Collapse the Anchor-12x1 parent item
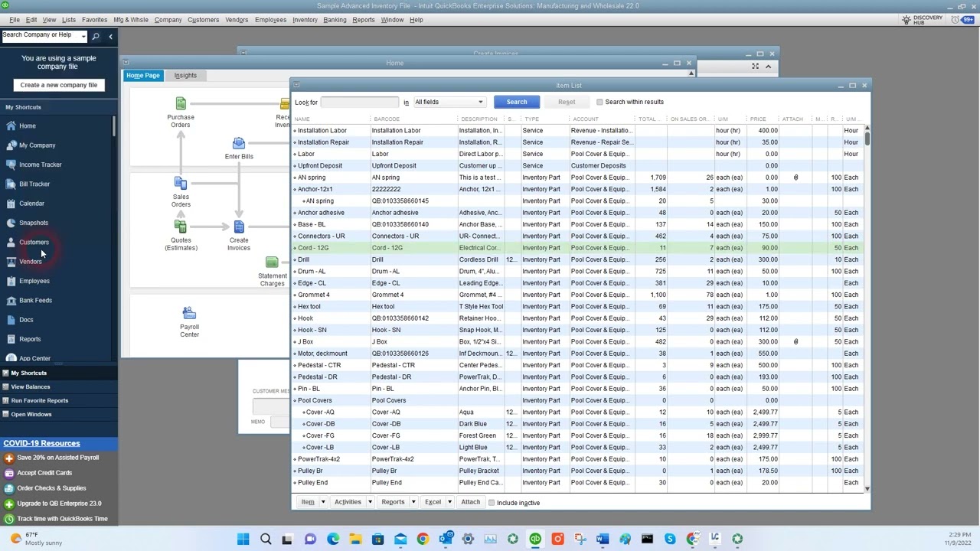Image resolution: width=980 pixels, height=551 pixels. pyautogui.click(x=295, y=189)
